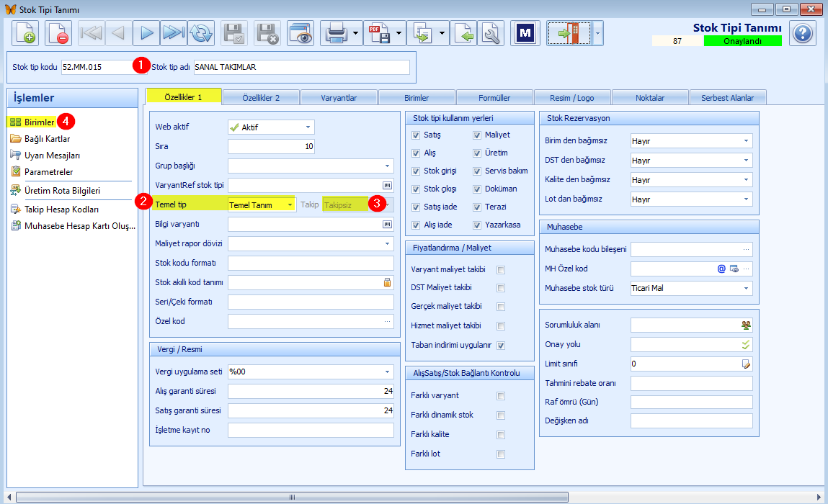828x504 pixels.
Task: Open the Varyantlar tab
Action: point(339,98)
